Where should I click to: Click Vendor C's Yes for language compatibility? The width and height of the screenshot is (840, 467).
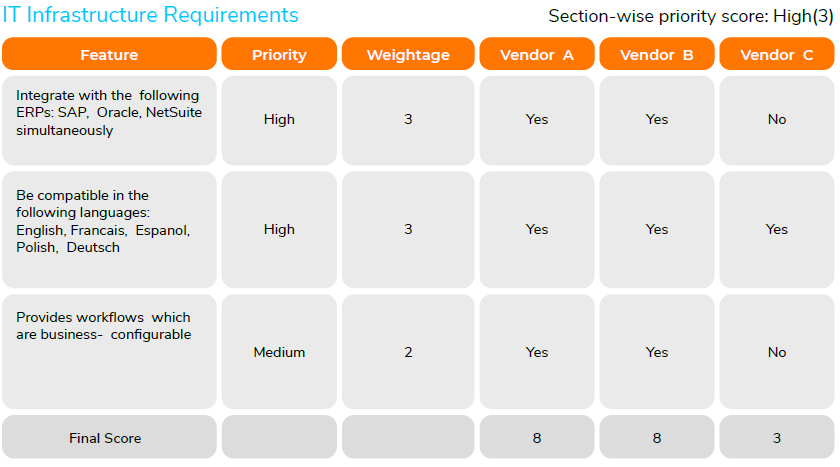pos(777,229)
